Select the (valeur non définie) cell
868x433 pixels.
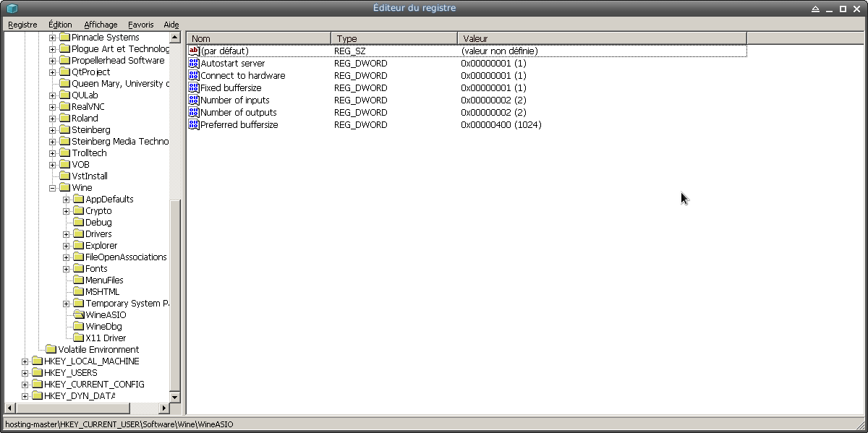pos(499,51)
